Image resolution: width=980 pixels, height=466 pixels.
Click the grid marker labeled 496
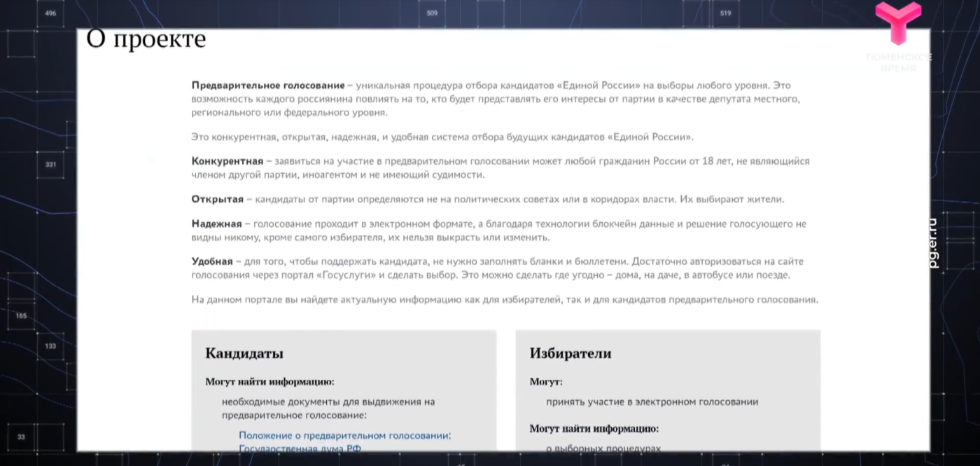pos(50,13)
